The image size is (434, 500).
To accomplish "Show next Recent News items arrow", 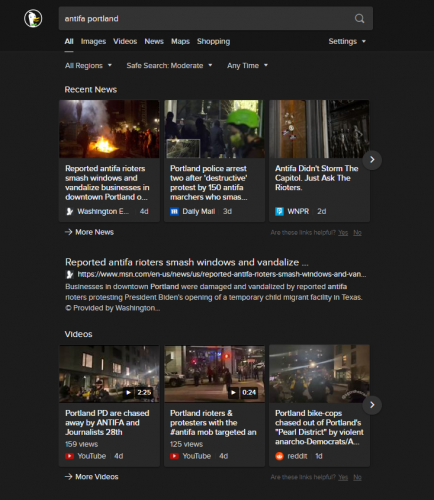I will pyautogui.click(x=372, y=160).
